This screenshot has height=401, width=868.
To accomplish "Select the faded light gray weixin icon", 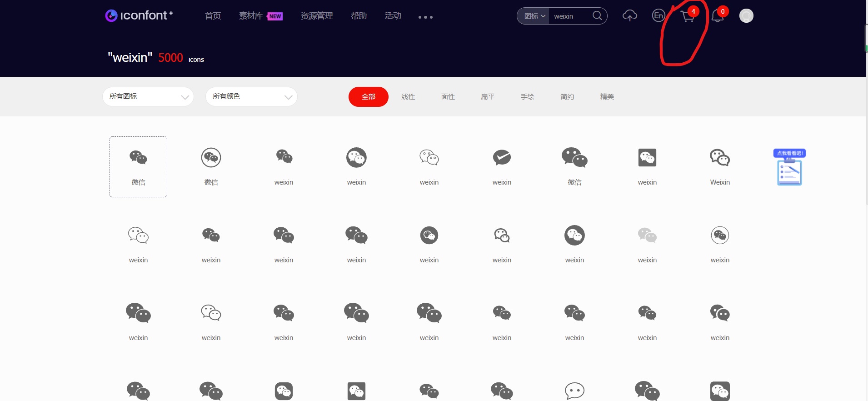I will coord(647,236).
